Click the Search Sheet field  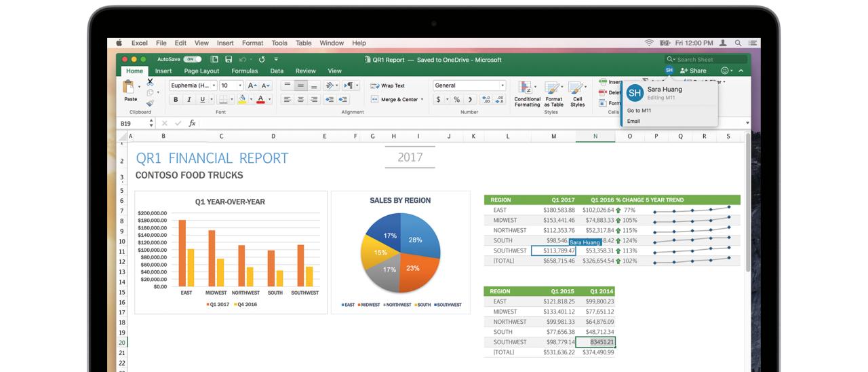pyautogui.click(x=707, y=59)
